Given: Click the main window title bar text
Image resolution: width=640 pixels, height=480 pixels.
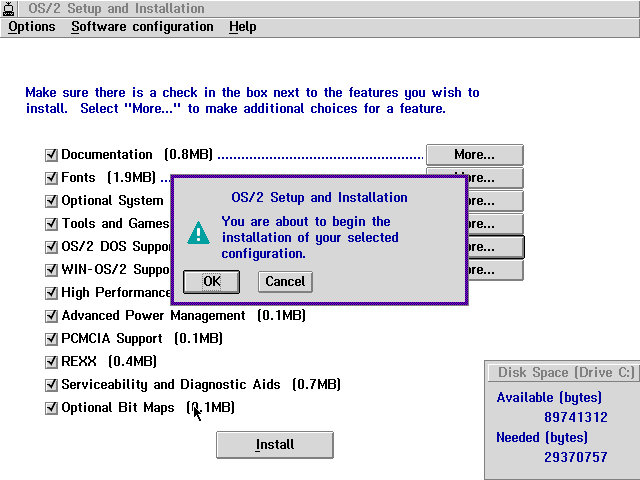Looking at the screenshot, I should [116, 8].
